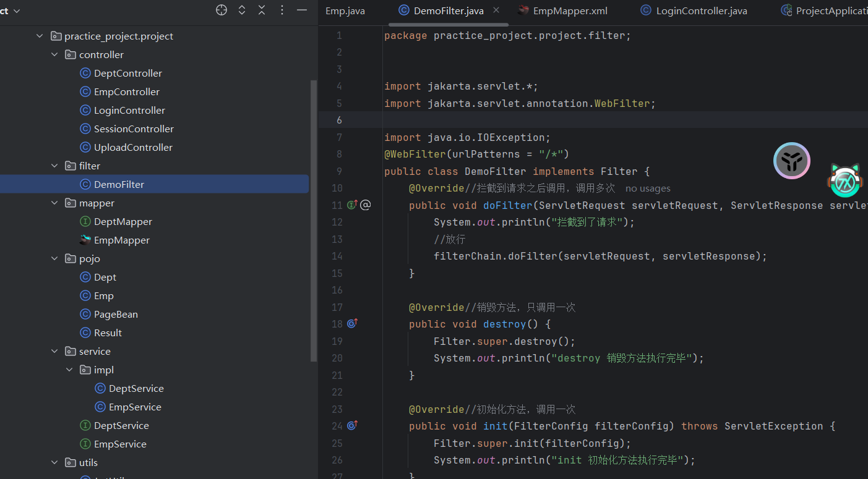Click the override gutter icon beside destroy method
The width and height of the screenshot is (868, 479).
click(x=352, y=323)
